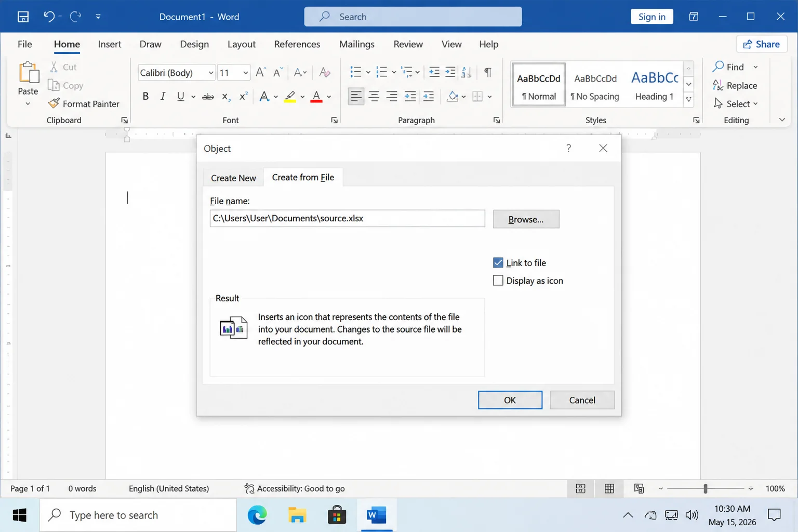Expand numbering list options arrow
Image resolution: width=798 pixels, height=532 pixels.
click(x=394, y=72)
